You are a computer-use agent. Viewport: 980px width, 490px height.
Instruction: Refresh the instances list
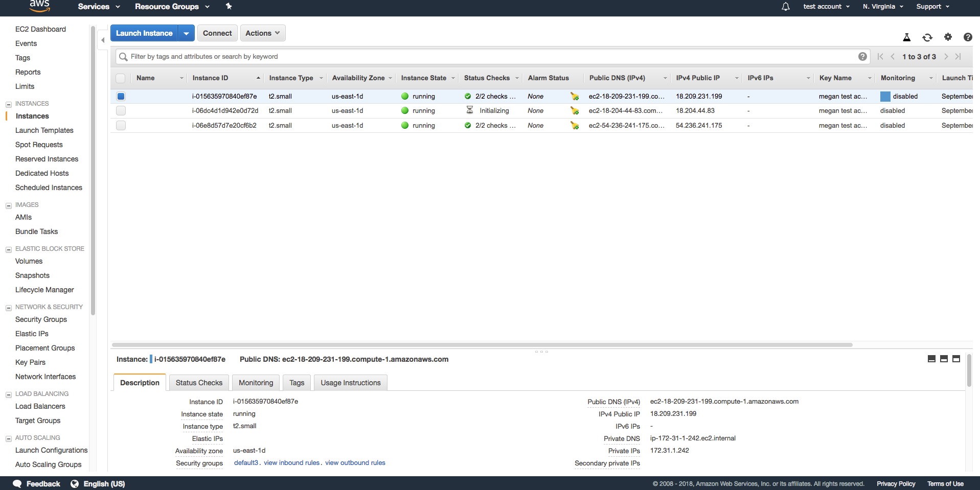click(927, 37)
